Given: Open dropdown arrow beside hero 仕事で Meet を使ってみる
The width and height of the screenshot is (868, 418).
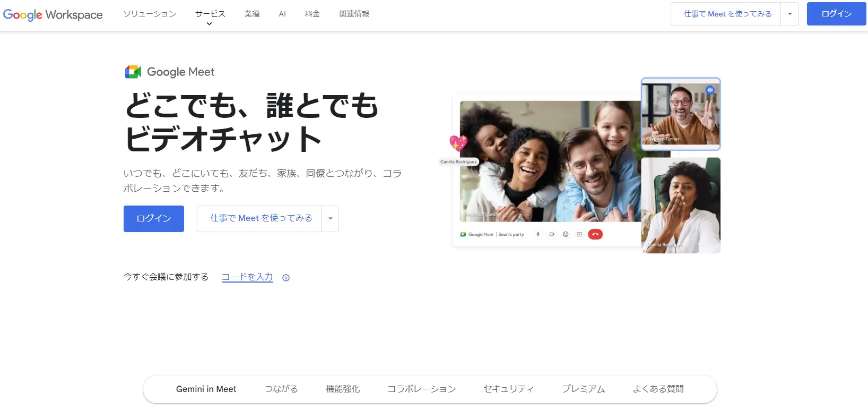Looking at the screenshot, I should click(x=330, y=218).
